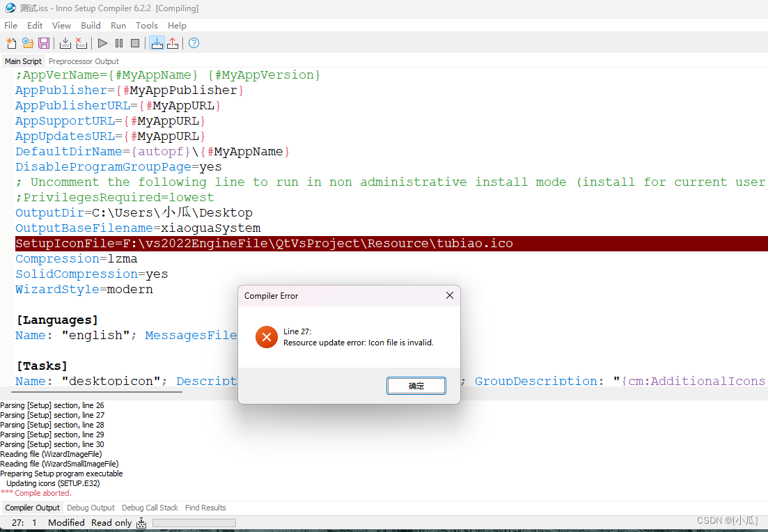Click the DefaultDirName={autopf} line
The height and width of the screenshot is (532, 768).
[152, 152]
